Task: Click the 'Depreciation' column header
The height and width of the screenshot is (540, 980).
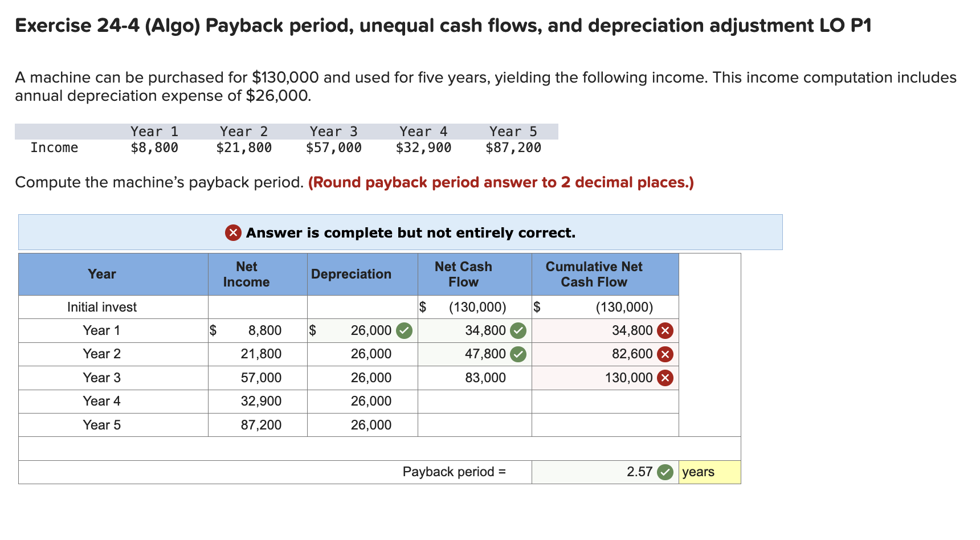Action: pos(362,274)
